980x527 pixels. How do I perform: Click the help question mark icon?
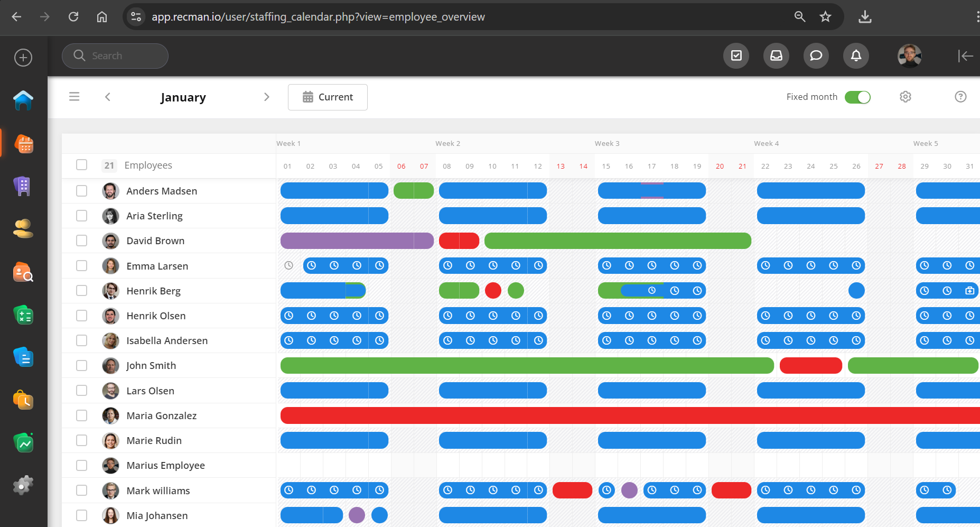pyautogui.click(x=960, y=97)
